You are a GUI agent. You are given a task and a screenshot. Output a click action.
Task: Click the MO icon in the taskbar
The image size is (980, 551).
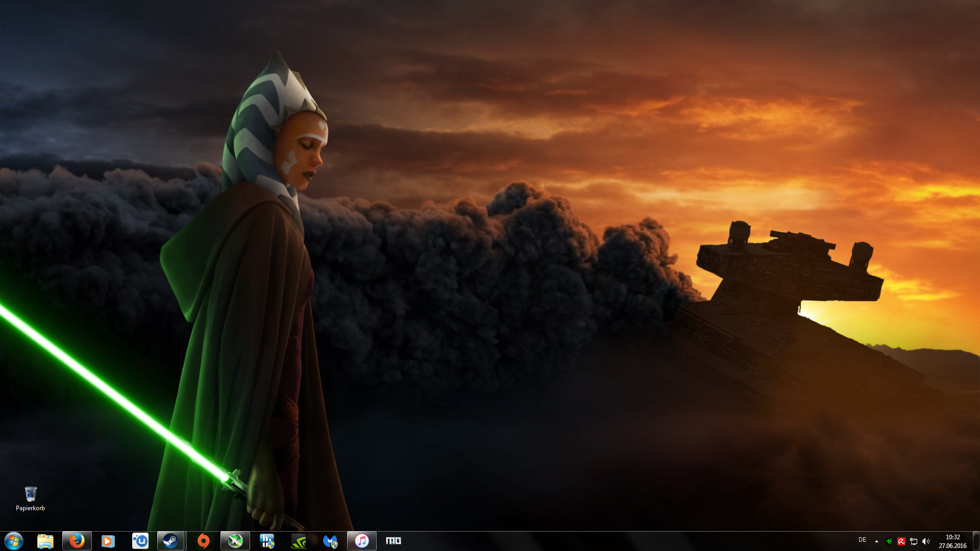tap(393, 541)
